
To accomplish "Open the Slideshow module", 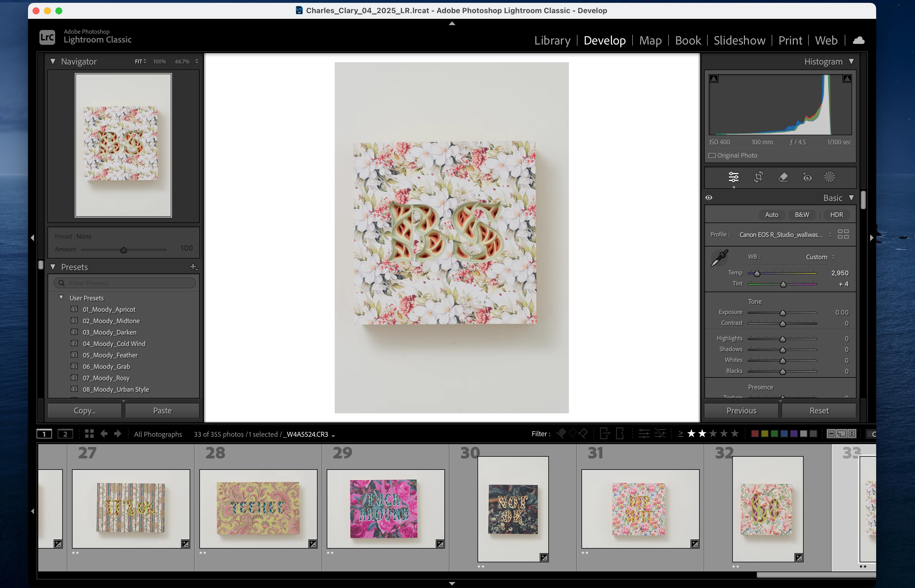I will [739, 41].
